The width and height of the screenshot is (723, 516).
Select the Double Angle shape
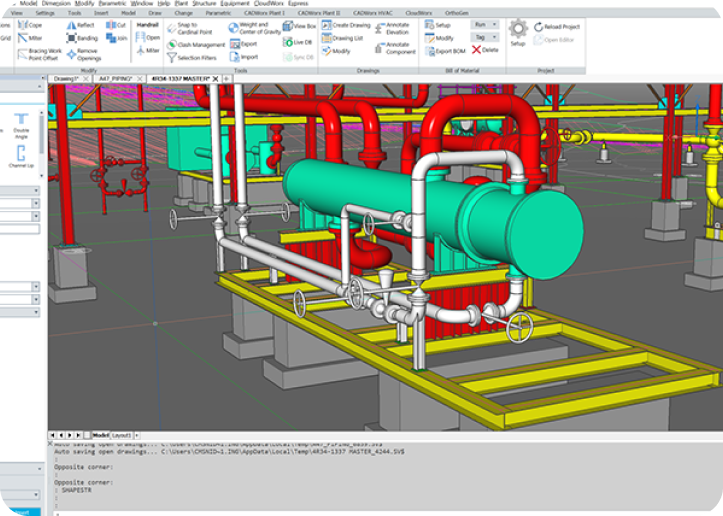coord(21,122)
